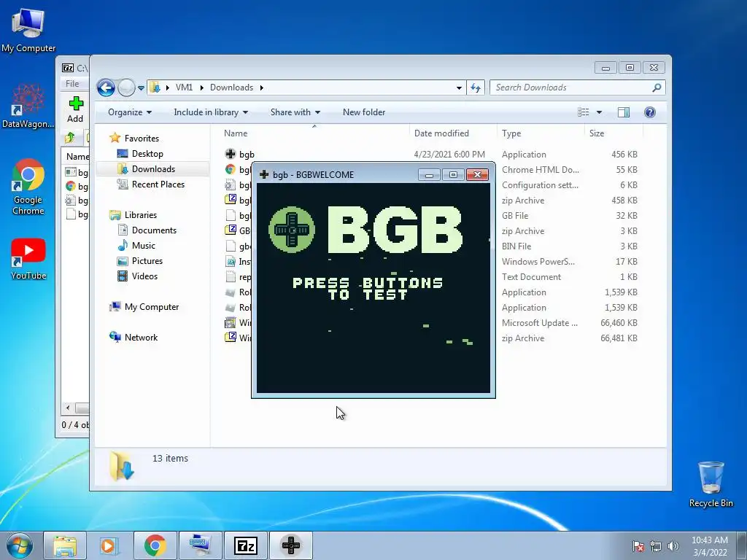Show the preview pane

[624, 112]
